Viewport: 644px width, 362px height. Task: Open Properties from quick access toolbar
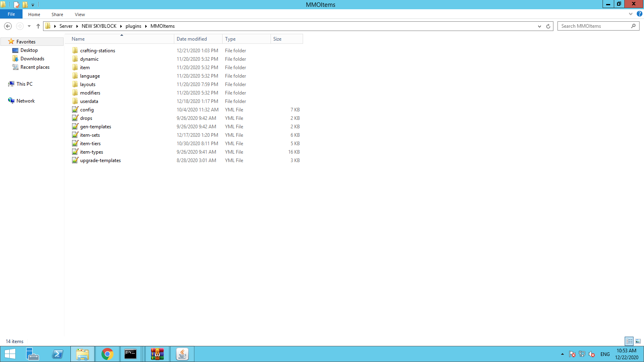(17, 5)
